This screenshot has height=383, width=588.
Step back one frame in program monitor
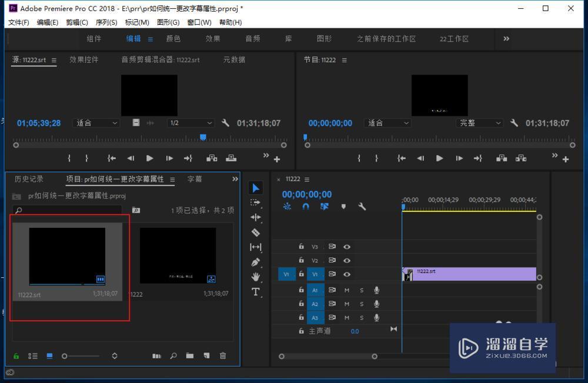coord(420,158)
